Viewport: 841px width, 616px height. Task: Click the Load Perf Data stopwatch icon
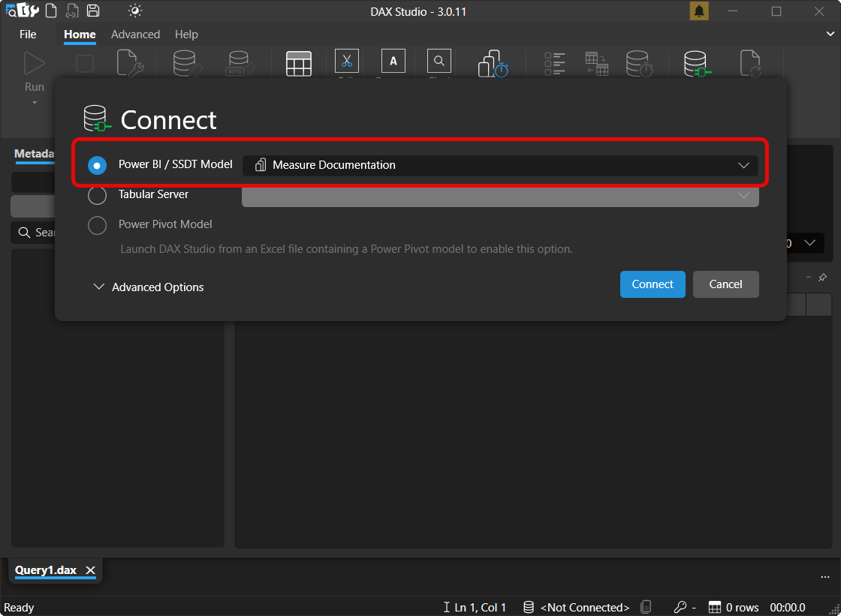493,64
